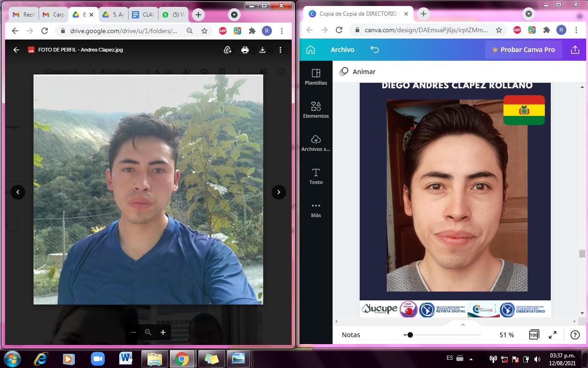Bookmark the Drive page with star

point(204,31)
